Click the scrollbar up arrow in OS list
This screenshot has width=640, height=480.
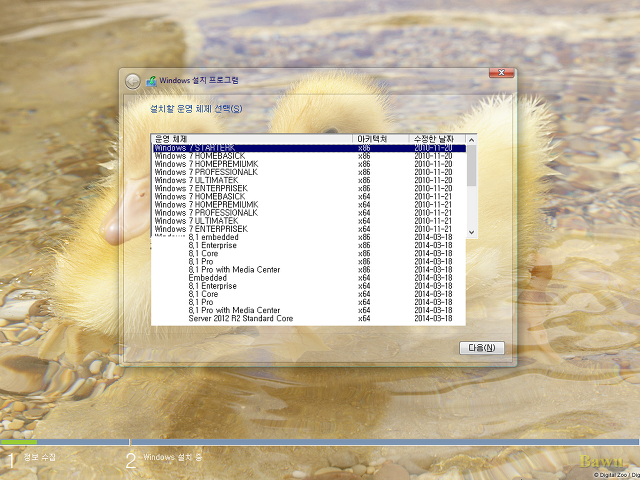[x=471, y=140]
